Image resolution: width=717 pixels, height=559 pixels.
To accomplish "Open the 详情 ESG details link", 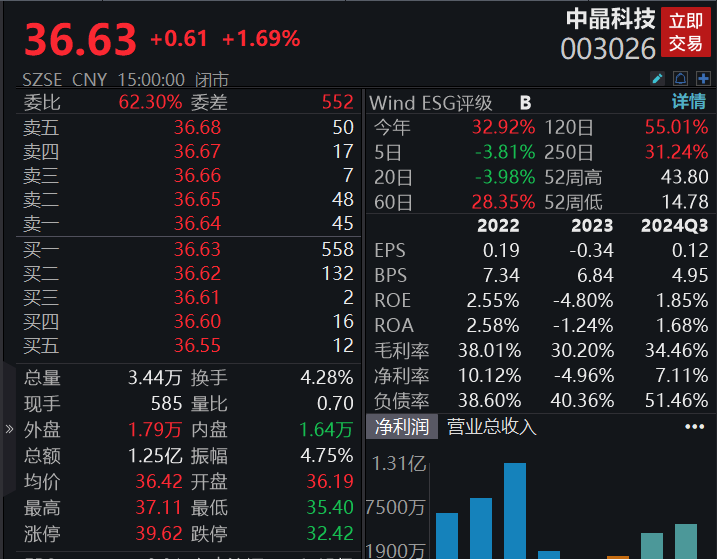I will coord(688,102).
